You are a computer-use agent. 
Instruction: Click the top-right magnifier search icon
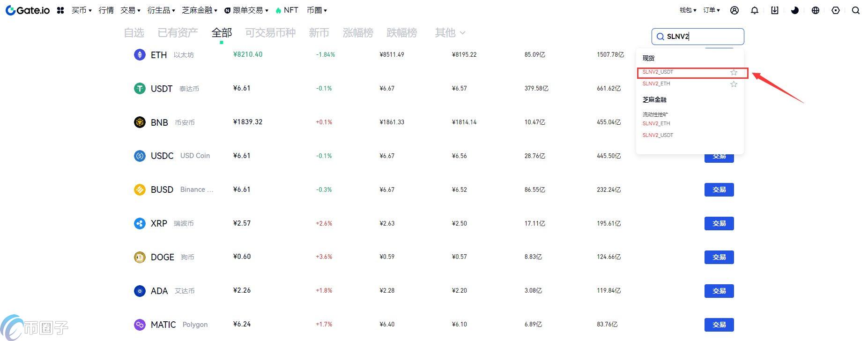click(856, 10)
